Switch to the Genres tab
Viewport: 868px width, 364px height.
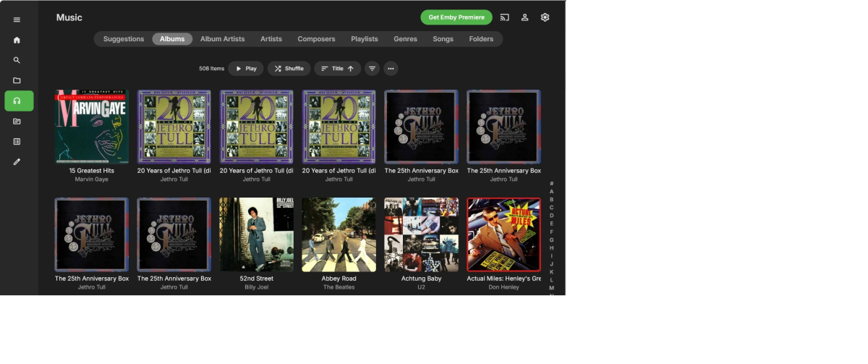pos(405,39)
